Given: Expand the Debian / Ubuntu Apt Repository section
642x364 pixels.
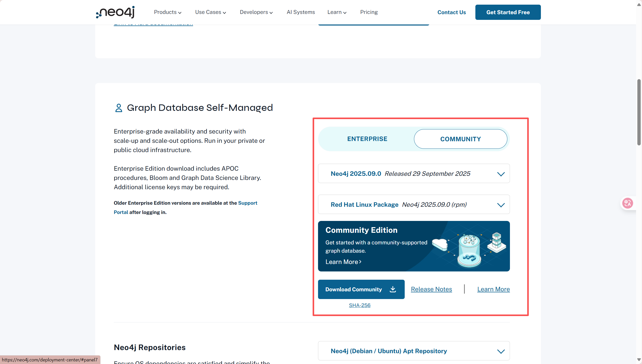Looking at the screenshot, I should [414, 351].
